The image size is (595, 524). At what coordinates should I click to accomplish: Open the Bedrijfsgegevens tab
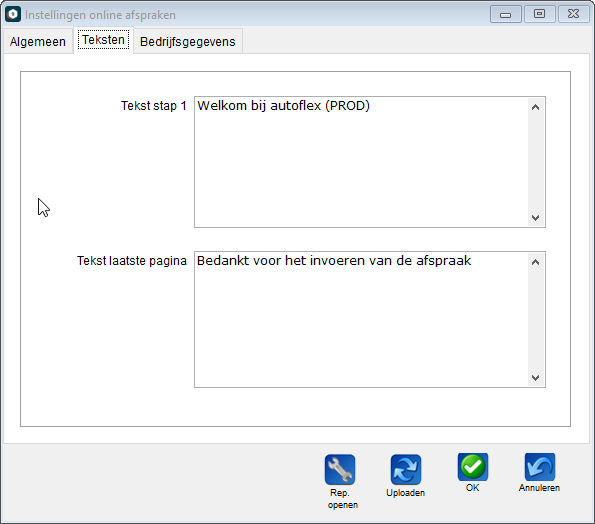[x=188, y=41]
